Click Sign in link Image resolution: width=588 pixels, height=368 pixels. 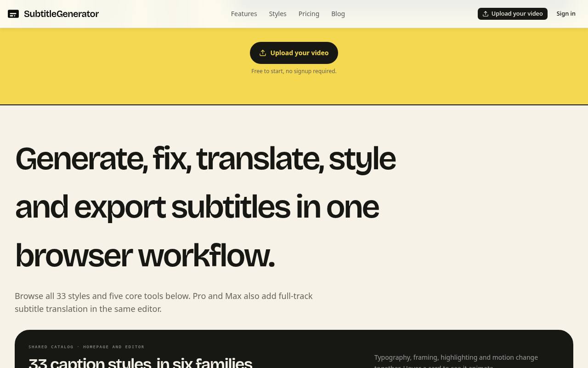566,14
